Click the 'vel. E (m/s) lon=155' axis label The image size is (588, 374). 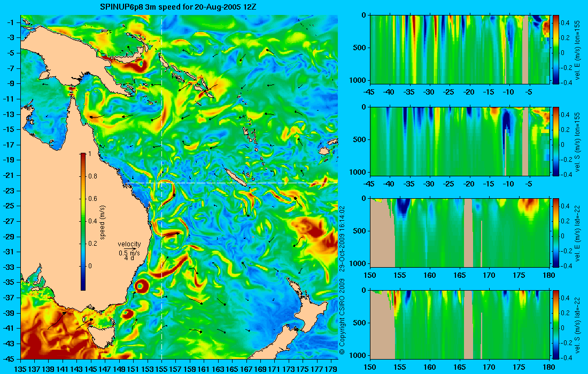(x=578, y=50)
